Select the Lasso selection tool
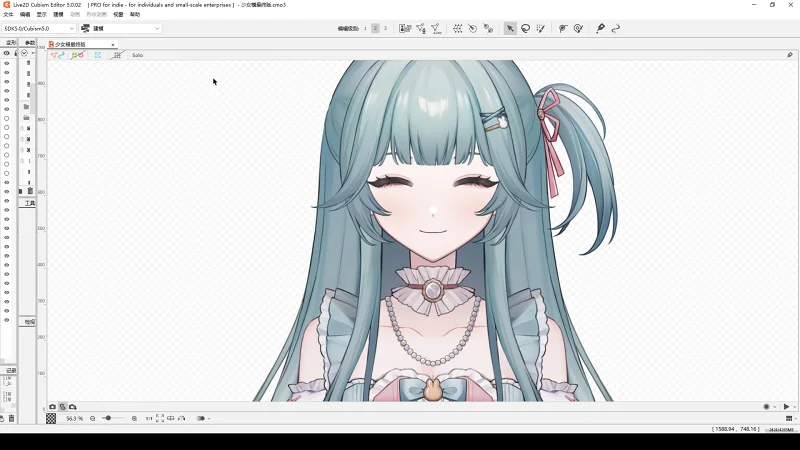 tap(526, 29)
